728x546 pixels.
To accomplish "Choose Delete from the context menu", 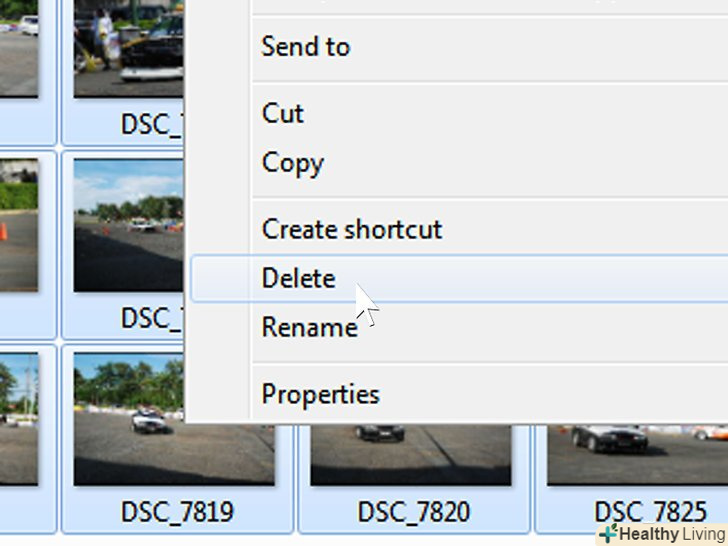I will point(299,278).
